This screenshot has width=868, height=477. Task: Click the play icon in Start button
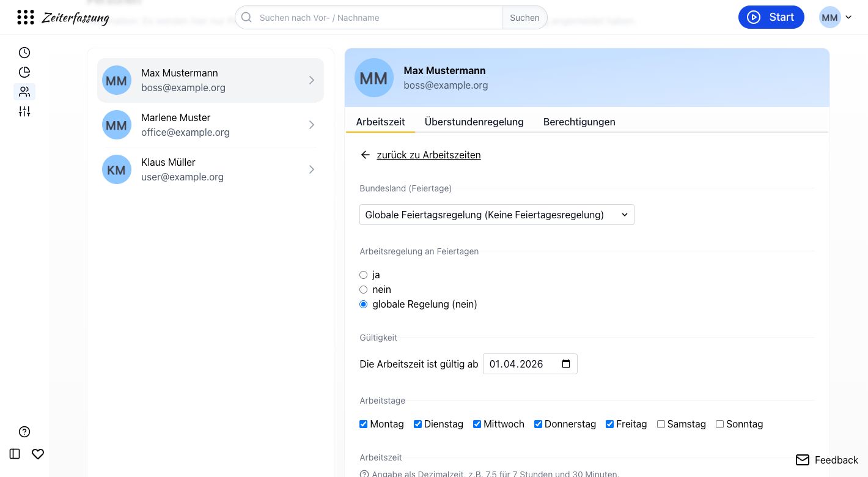(x=754, y=17)
